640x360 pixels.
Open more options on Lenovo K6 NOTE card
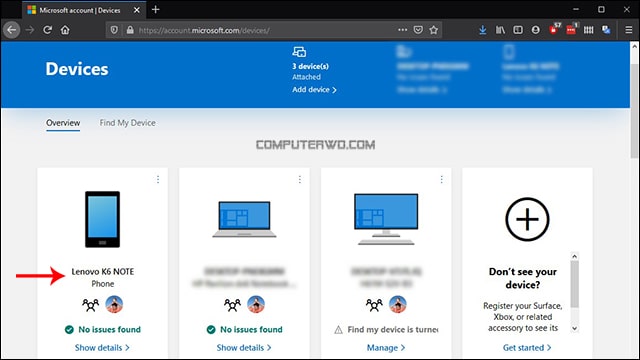pos(158,180)
